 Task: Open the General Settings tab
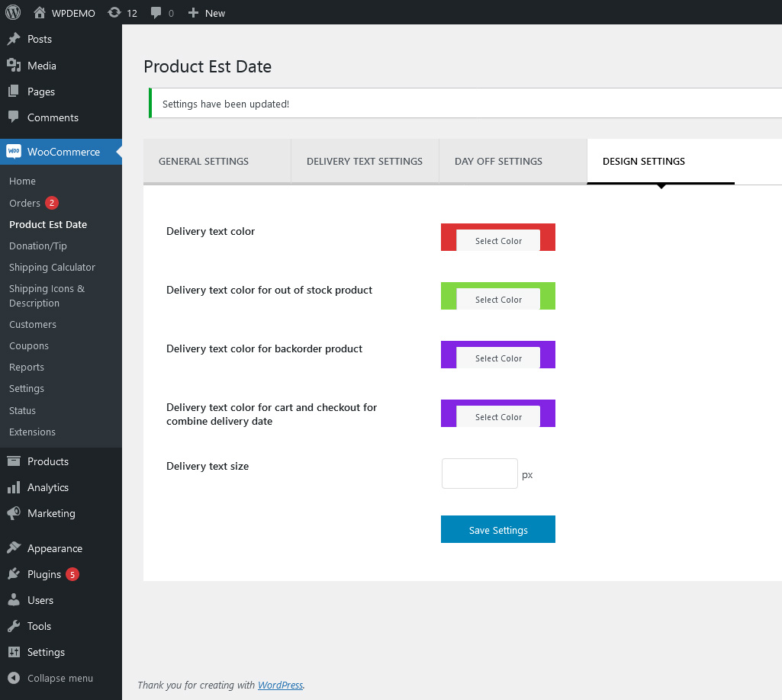203,161
